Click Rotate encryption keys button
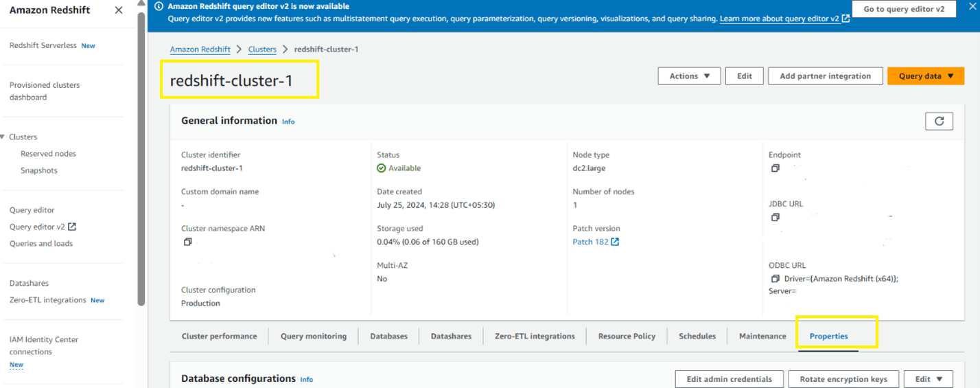The width and height of the screenshot is (980, 388). click(x=843, y=379)
